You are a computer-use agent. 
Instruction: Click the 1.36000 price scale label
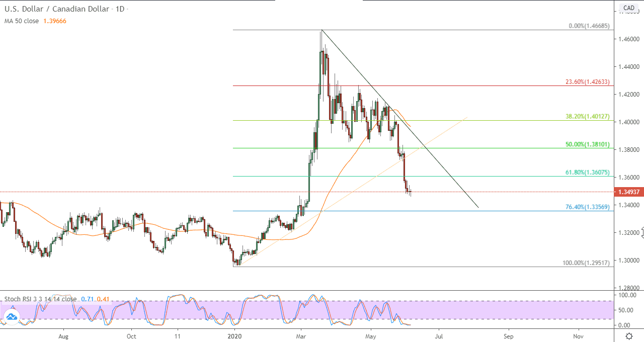pyautogui.click(x=629, y=177)
